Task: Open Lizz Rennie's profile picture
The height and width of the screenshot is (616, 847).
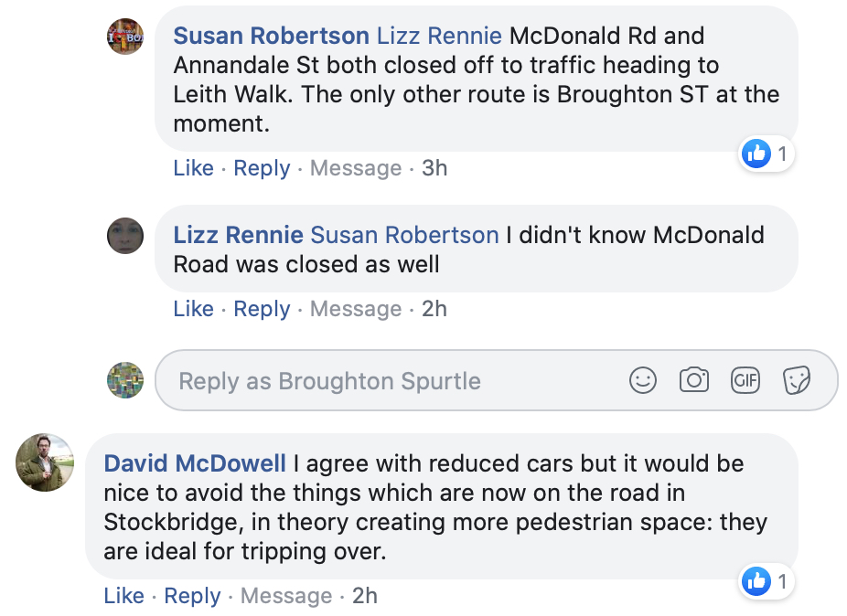Action: (125, 236)
